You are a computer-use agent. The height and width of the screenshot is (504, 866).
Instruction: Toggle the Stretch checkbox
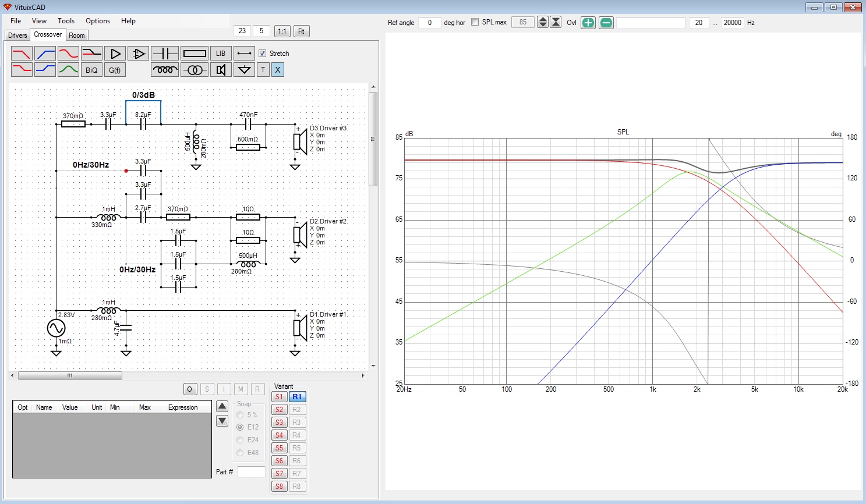pos(263,53)
